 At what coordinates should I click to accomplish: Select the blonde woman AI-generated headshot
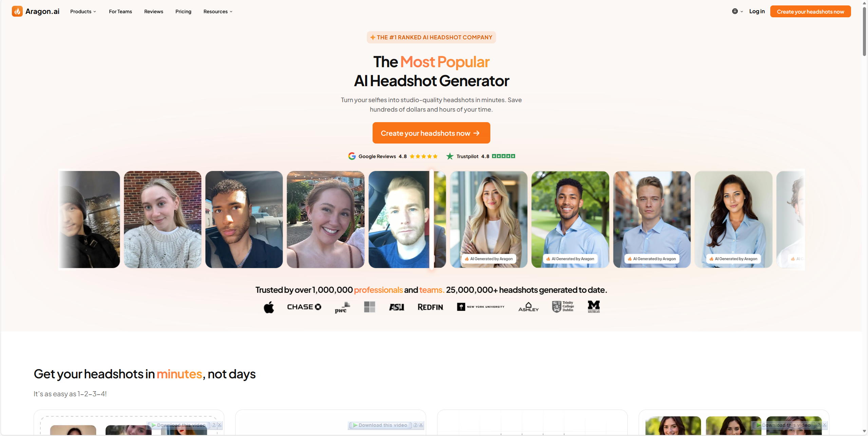(489, 220)
